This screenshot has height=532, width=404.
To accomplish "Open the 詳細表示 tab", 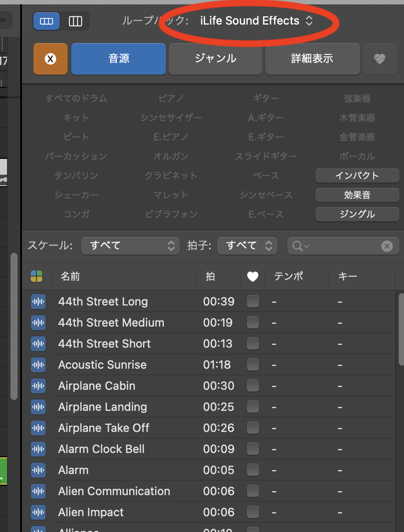I will point(312,59).
